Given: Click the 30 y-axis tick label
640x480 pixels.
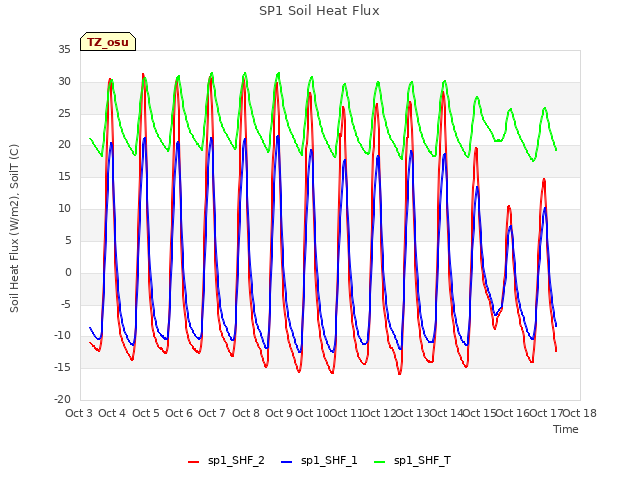Looking at the screenshot, I should click(x=64, y=82).
